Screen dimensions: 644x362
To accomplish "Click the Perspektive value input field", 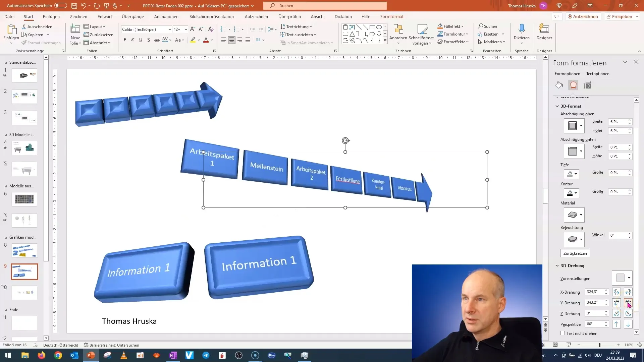I will (x=594, y=324).
